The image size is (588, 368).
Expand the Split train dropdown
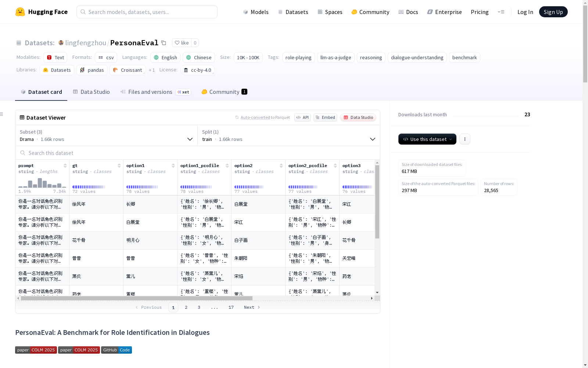pos(289,135)
